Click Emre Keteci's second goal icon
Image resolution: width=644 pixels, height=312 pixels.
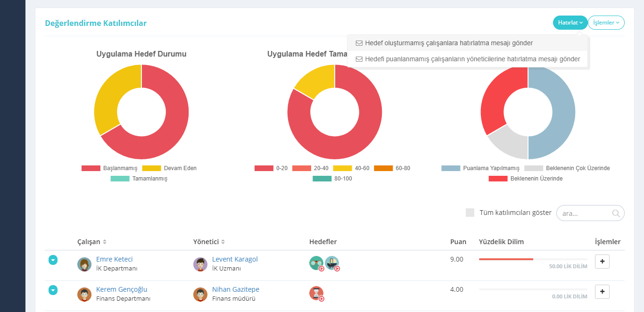click(x=332, y=263)
